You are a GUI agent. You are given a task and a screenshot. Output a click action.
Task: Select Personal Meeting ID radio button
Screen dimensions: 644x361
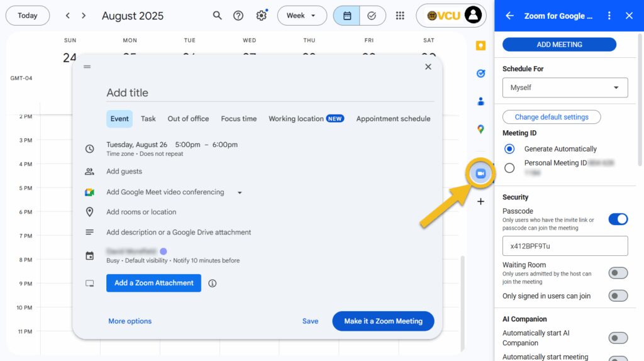509,167
